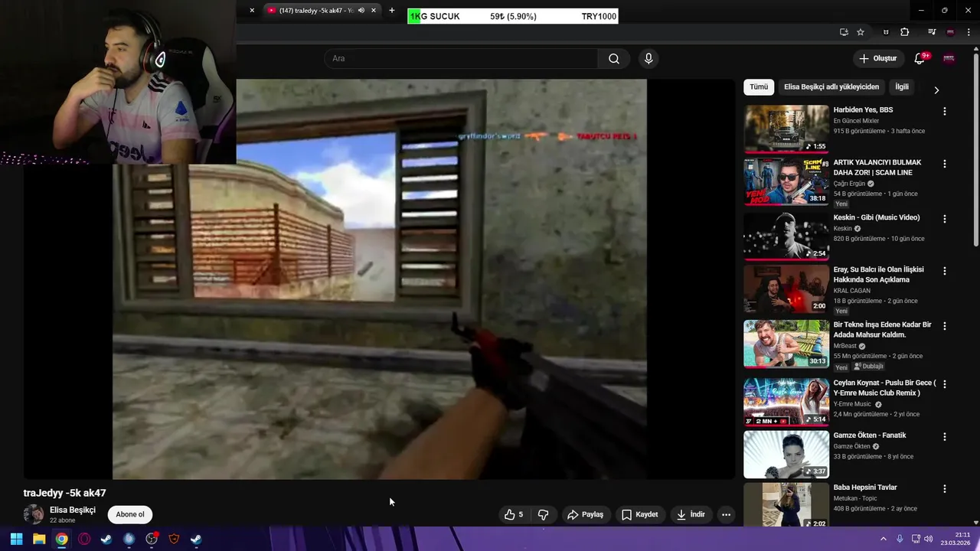The height and width of the screenshot is (551, 980).
Task: Subscribe with the Abone ol button
Action: click(x=130, y=514)
